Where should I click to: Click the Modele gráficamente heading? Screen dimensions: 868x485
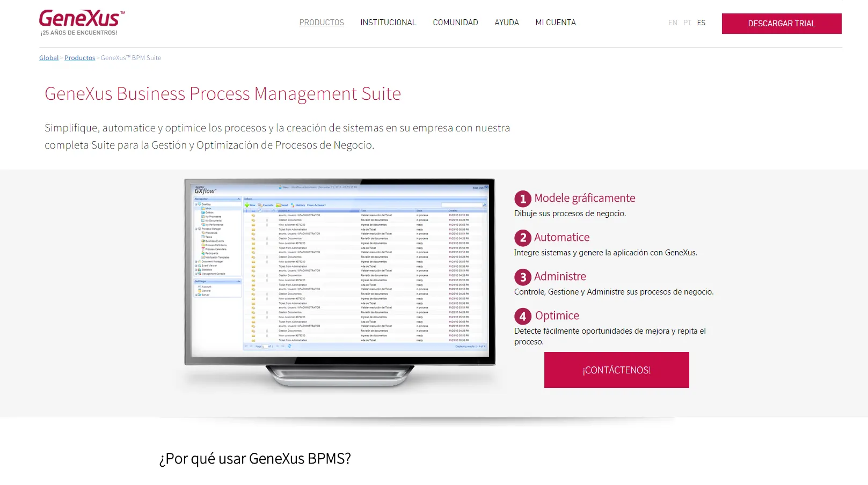585,198
